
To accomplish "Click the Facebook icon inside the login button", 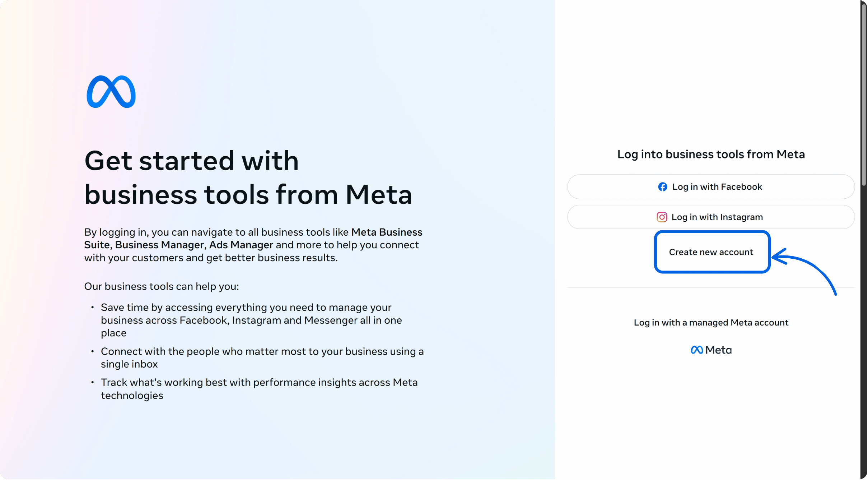I will [x=662, y=186].
